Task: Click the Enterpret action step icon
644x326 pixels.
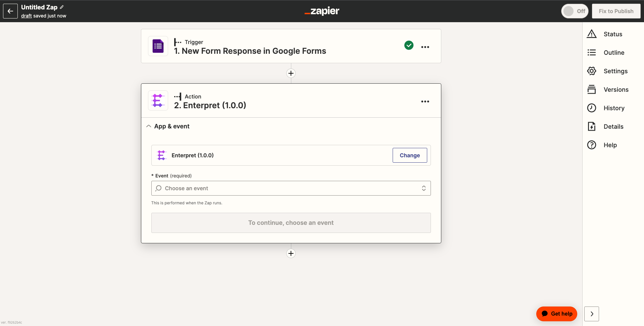Action: tap(158, 100)
